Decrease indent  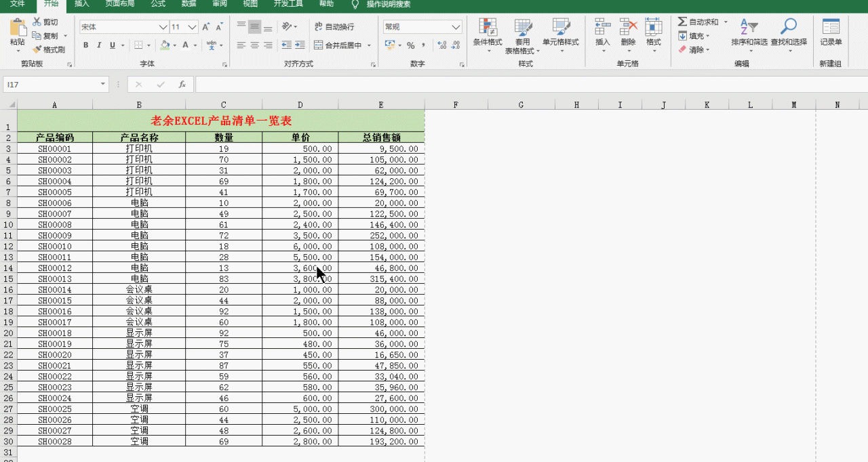286,45
